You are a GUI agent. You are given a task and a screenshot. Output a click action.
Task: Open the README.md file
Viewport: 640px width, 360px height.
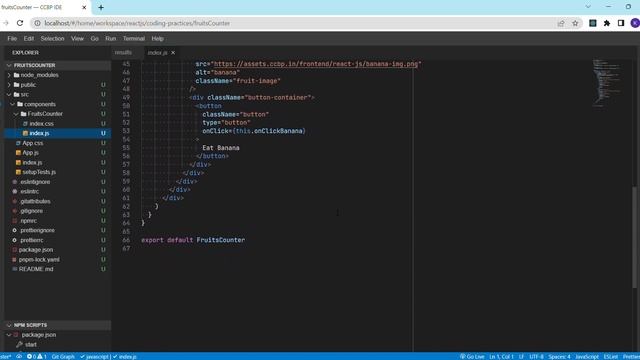[x=57, y=269]
